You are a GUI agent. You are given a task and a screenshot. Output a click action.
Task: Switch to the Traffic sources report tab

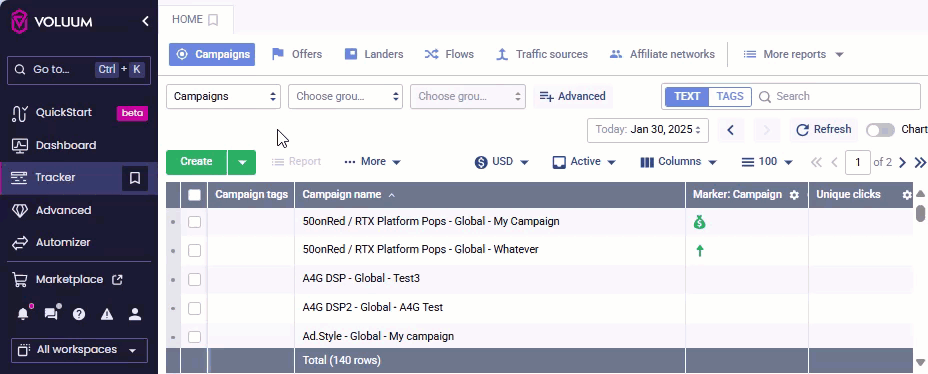point(542,54)
